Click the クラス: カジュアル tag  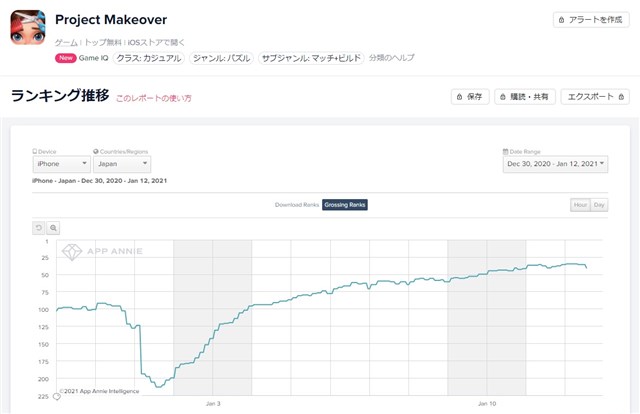[149, 58]
